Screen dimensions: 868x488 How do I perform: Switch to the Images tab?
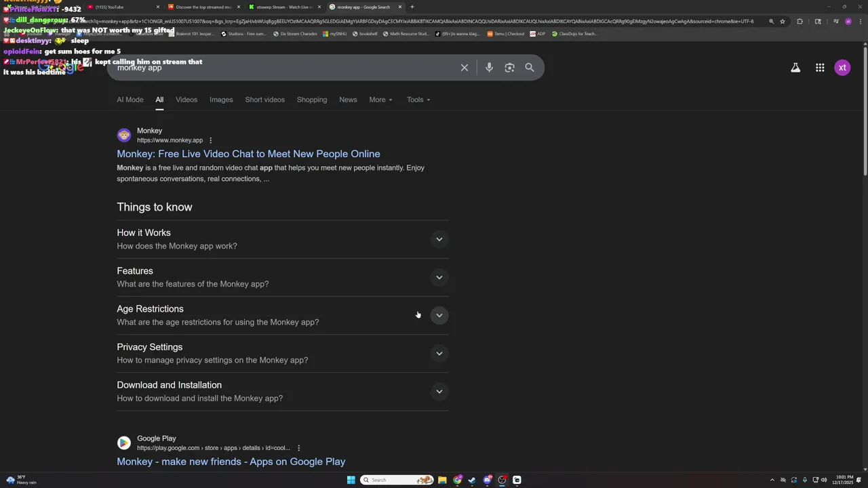point(221,100)
